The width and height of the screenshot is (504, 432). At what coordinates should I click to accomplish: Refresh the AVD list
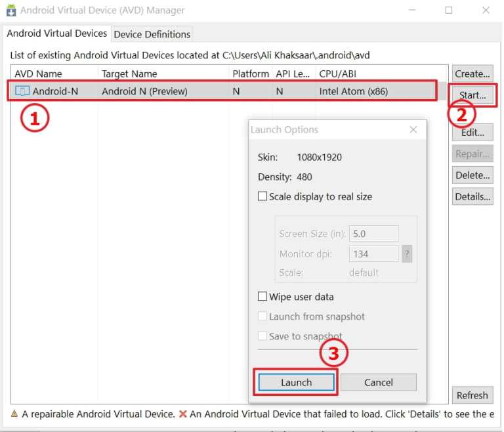click(472, 395)
